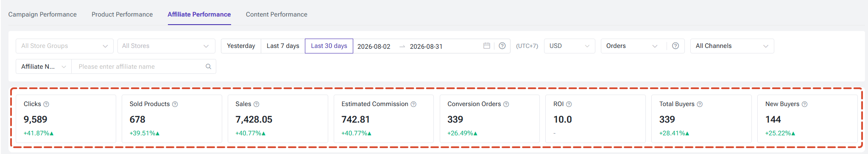Edit end date 2026-08-31
The height and width of the screenshot is (154, 868).
426,46
